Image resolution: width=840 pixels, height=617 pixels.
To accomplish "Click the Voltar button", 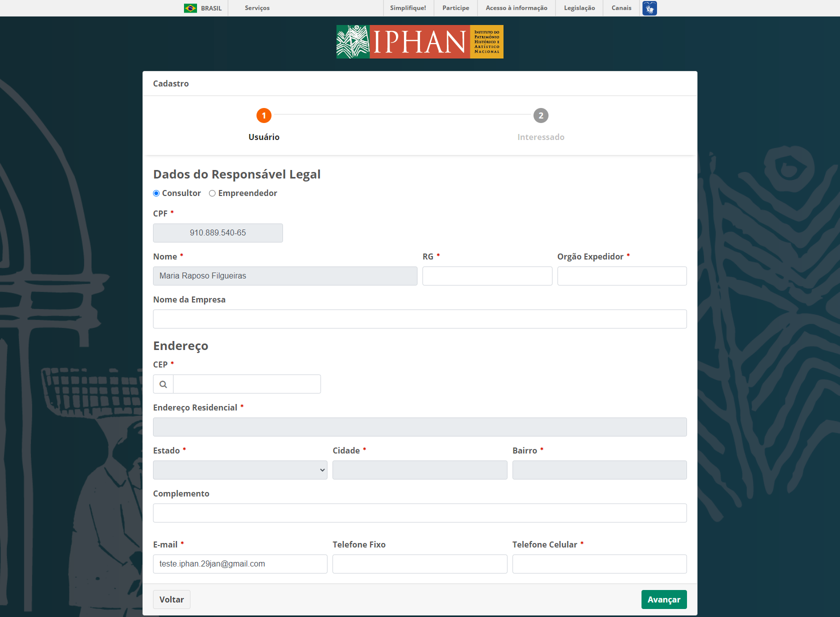I will 171,599.
